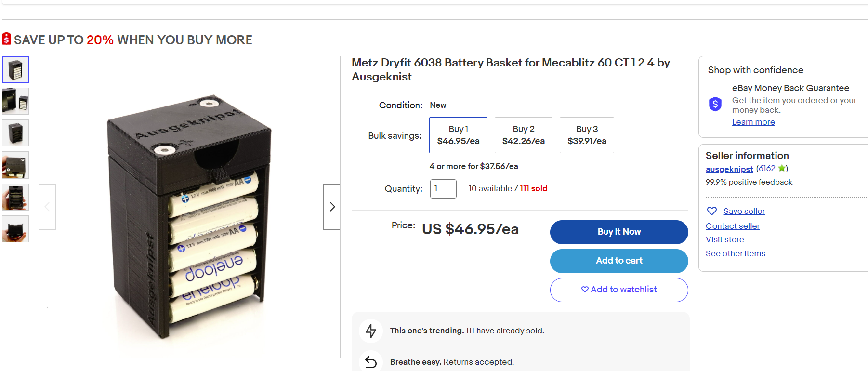Select the last product thumbnail
Image resolution: width=868 pixels, height=371 pixels.
point(15,229)
